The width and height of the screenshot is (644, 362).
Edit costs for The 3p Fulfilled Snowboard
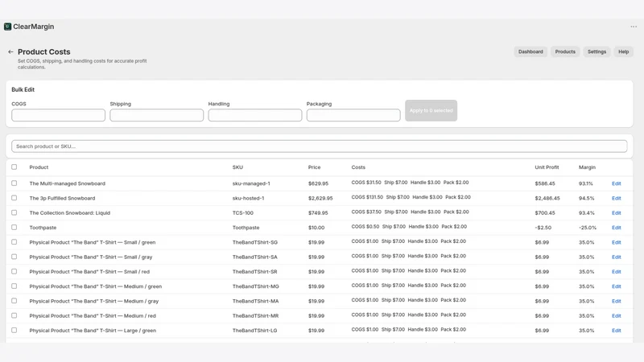(616, 198)
